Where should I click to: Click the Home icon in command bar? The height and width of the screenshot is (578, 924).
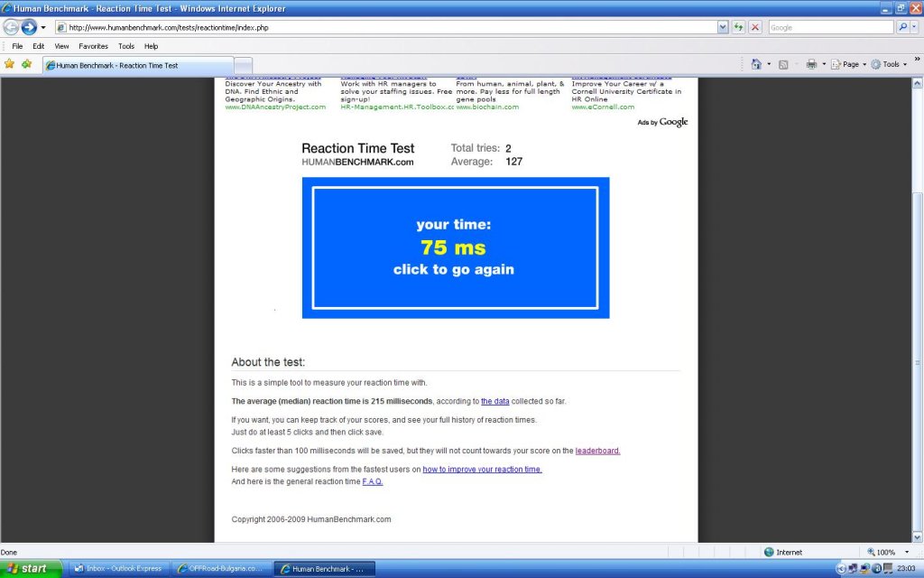tap(756, 64)
